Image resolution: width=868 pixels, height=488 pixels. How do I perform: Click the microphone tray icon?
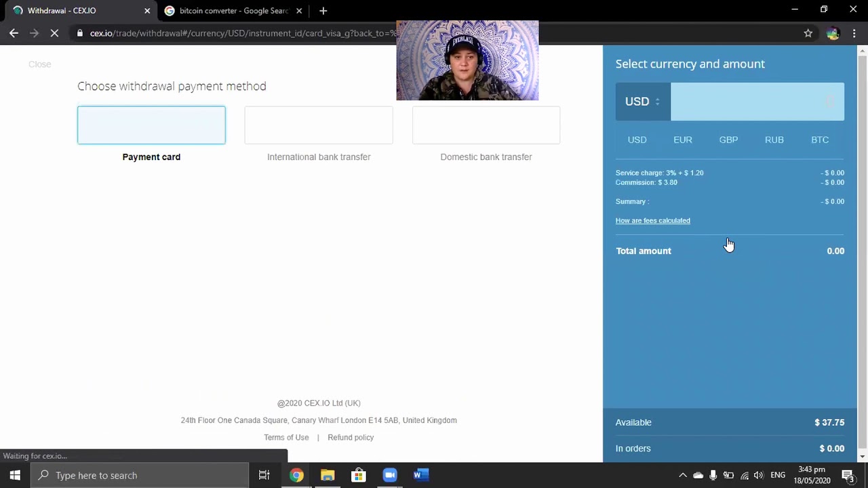coord(713,475)
